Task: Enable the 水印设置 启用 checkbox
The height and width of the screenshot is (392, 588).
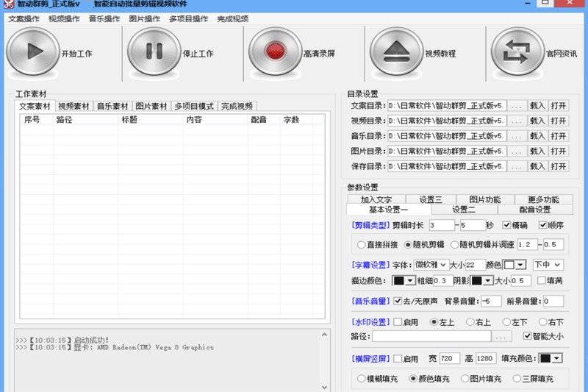Action: (x=398, y=322)
